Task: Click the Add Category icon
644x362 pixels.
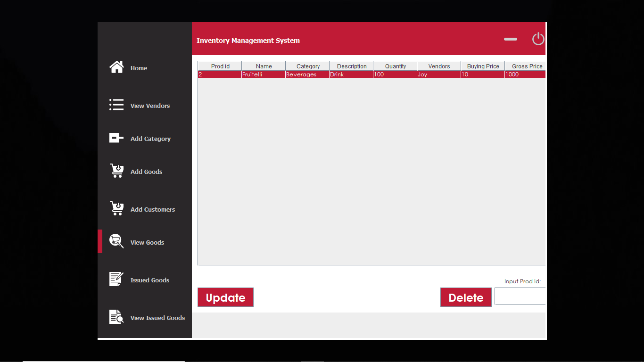Action: pos(116,138)
